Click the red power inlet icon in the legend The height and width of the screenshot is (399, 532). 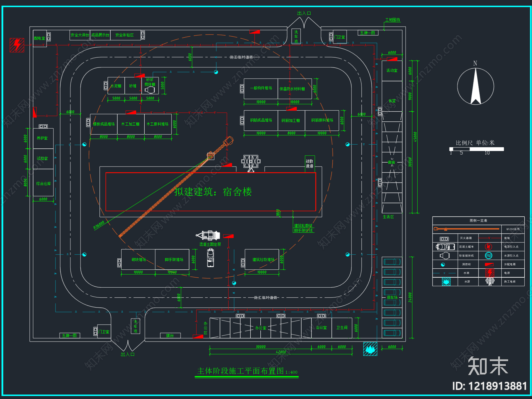pos(488,247)
